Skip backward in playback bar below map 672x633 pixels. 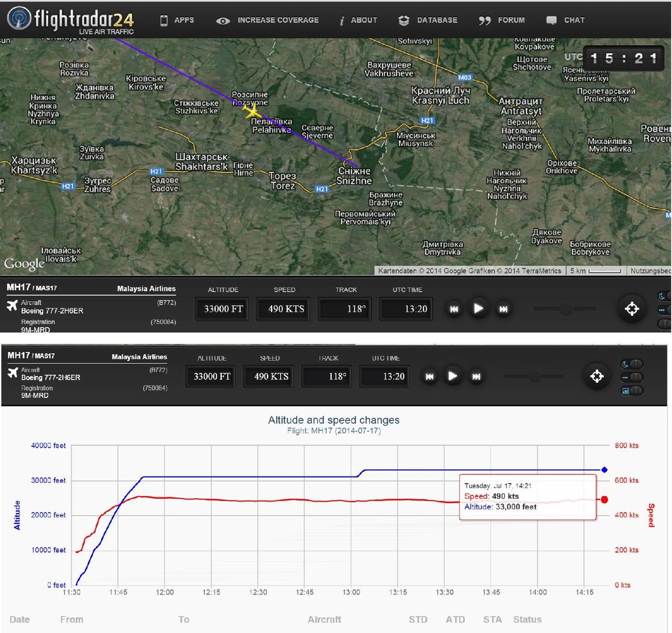[454, 309]
